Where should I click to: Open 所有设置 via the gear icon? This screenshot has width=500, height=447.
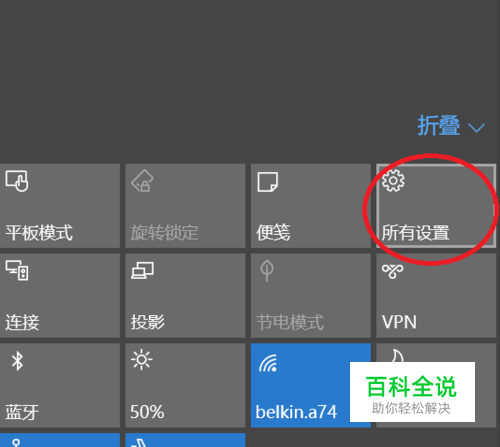[x=393, y=180]
